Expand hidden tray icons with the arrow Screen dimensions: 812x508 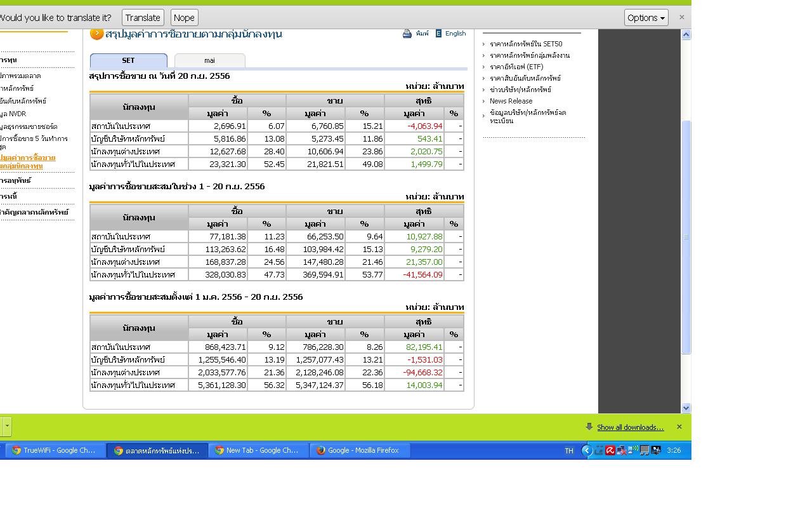(x=587, y=450)
